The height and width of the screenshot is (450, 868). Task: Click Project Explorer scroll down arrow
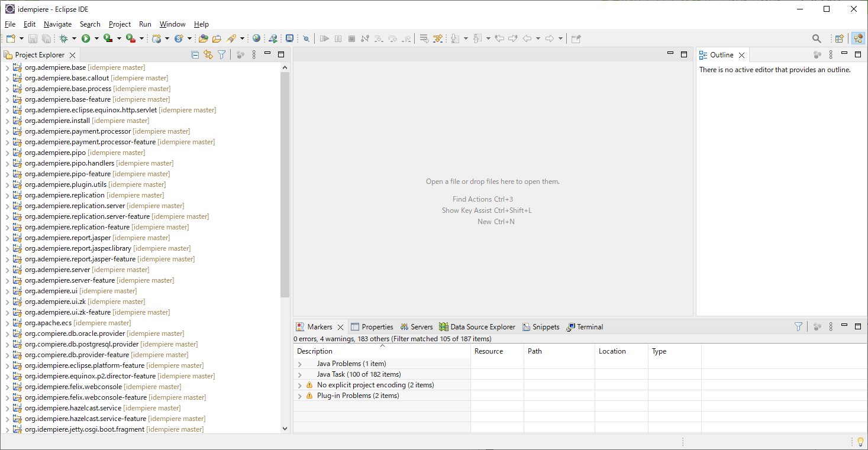click(285, 429)
